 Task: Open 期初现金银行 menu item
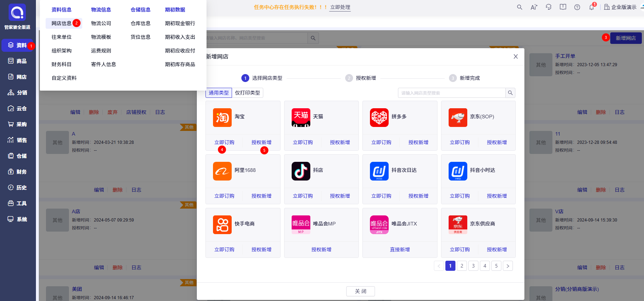[180, 23]
